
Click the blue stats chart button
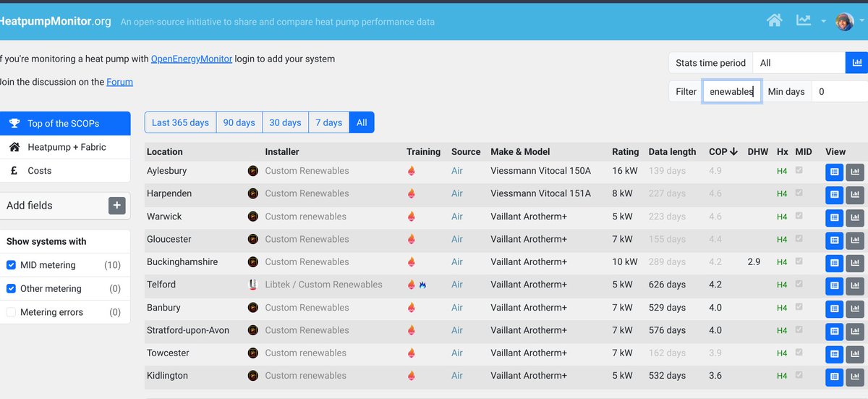click(x=856, y=63)
